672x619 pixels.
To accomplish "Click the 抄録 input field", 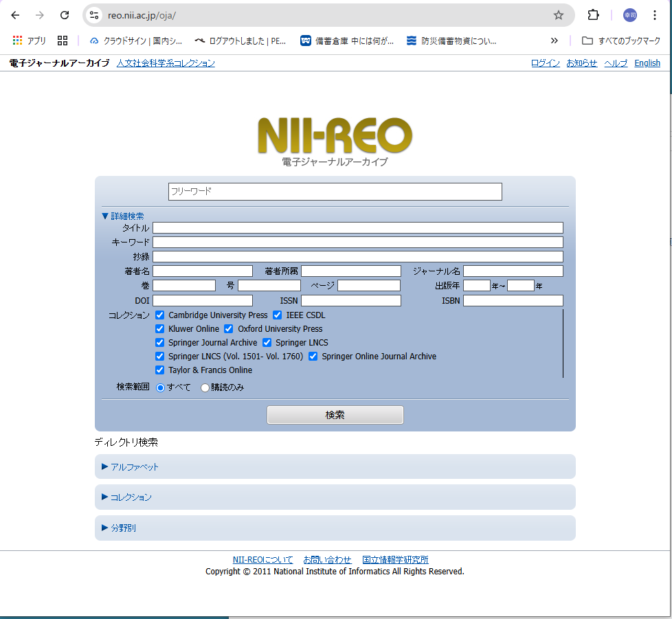I will (x=358, y=256).
